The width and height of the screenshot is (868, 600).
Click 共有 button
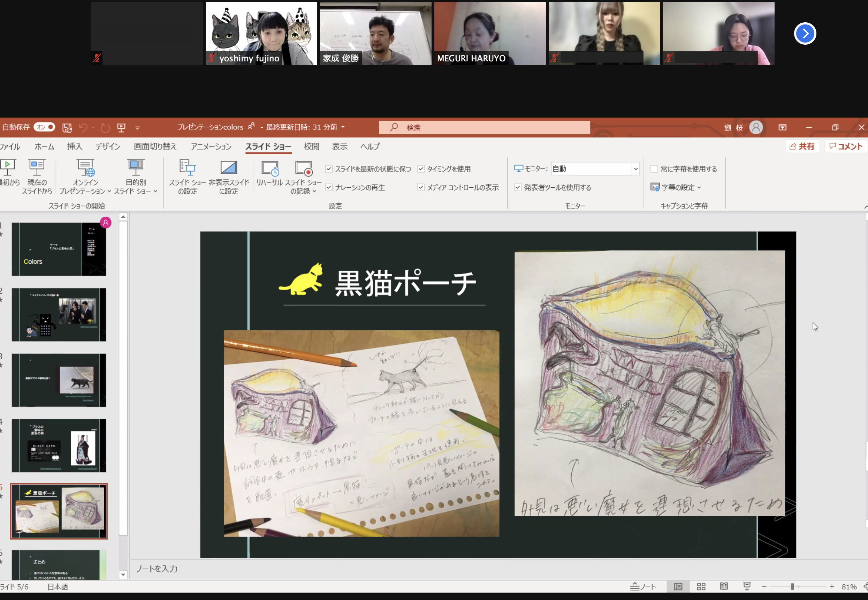pyautogui.click(x=802, y=147)
